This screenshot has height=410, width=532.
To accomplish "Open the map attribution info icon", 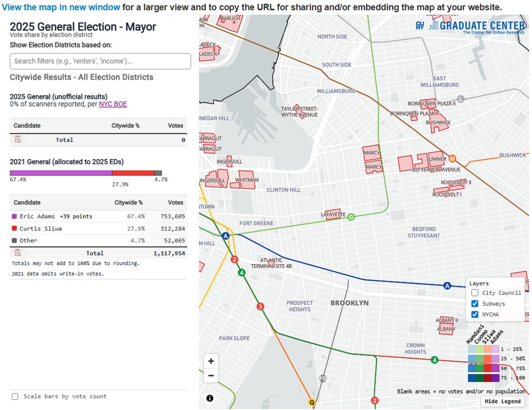I will tap(210, 398).
